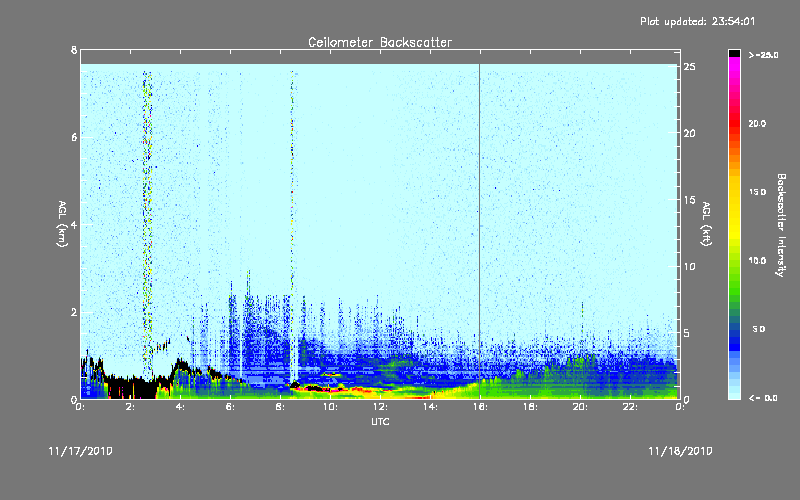
Task: Click the 8 tick on AGL (km) axis
Action: tap(74, 50)
